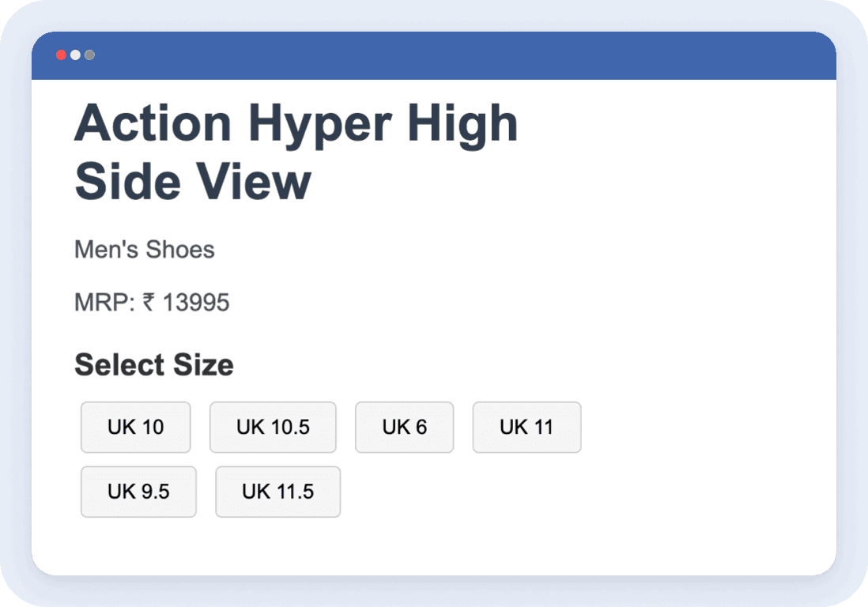The image size is (868, 607).
Task: Click the white middle window dot
Action: [x=75, y=55]
